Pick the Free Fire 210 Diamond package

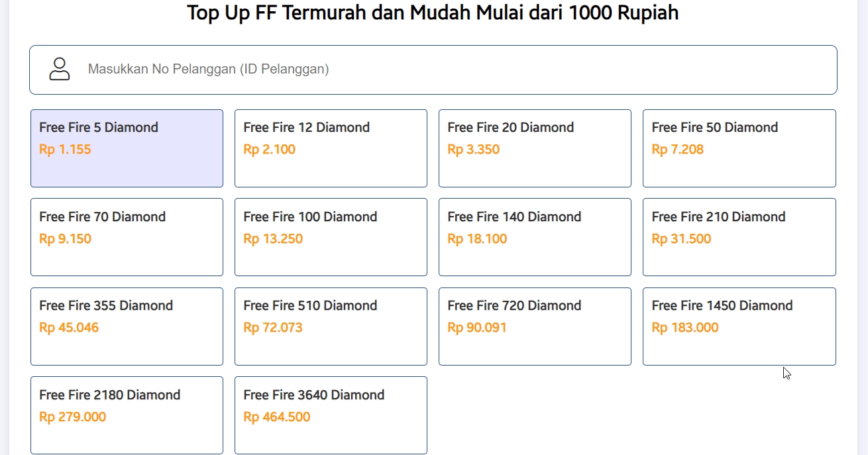point(739,236)
